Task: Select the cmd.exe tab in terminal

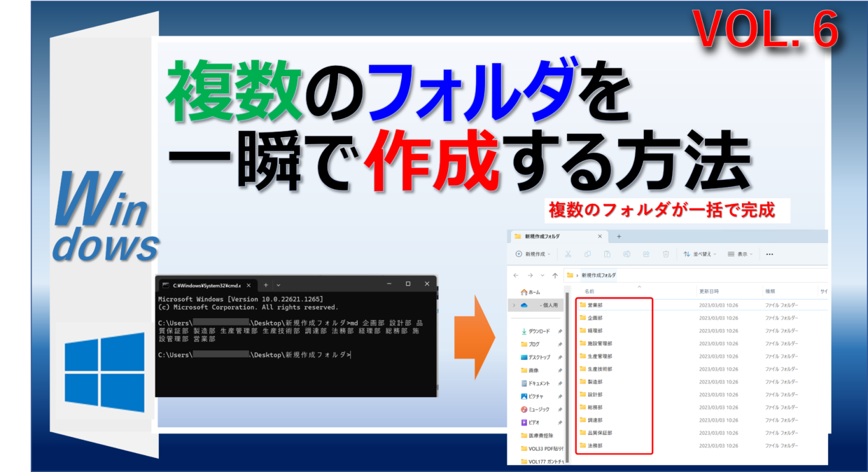Action: pos(206,285)
